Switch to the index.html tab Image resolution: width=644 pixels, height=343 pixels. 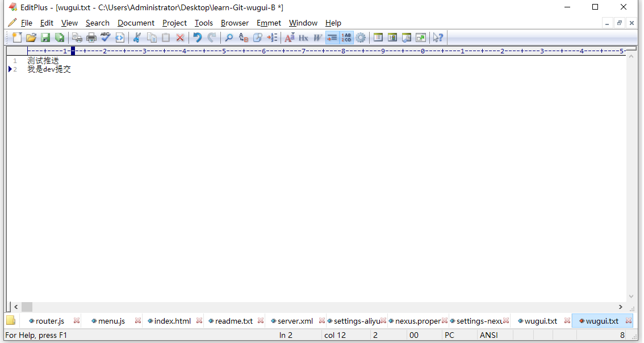click(173, 321)
